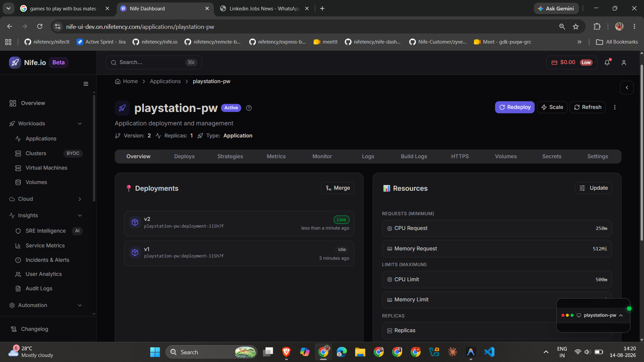Open the user profile icon
The image size is (644, 362).
pos(624,63)
